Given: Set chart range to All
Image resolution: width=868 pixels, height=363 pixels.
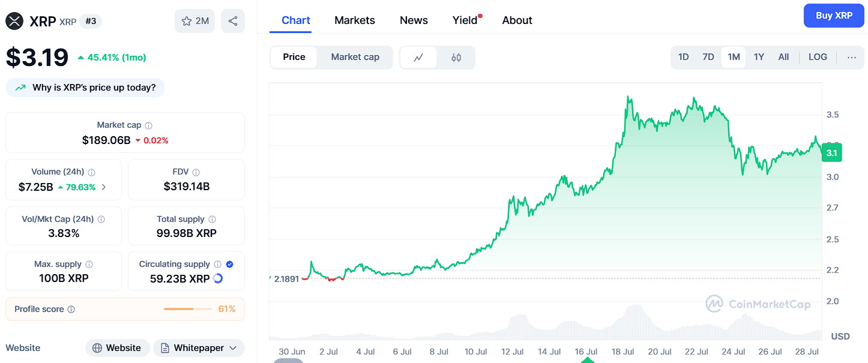Looking at the screenshot, I should (x=783, y=57).
